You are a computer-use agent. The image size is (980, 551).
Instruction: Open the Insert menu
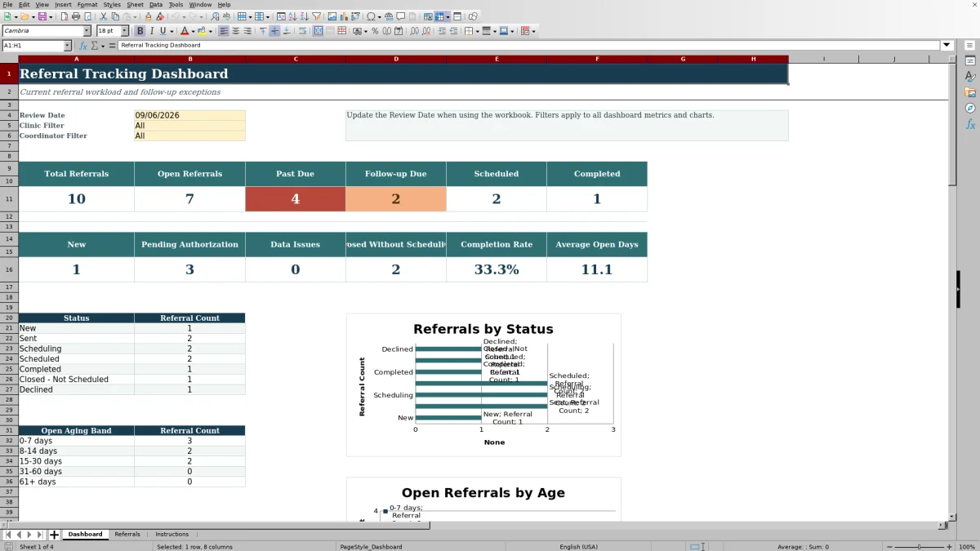(63, 4)
